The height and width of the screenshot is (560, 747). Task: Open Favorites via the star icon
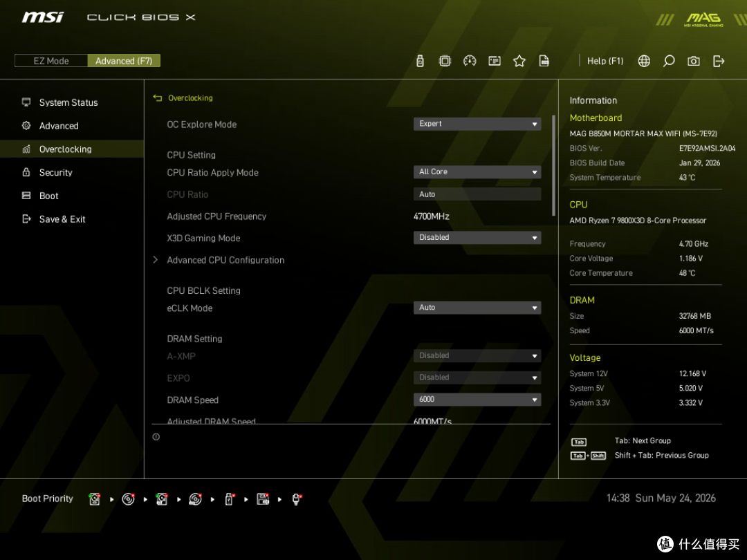click(x=519, y=61)
